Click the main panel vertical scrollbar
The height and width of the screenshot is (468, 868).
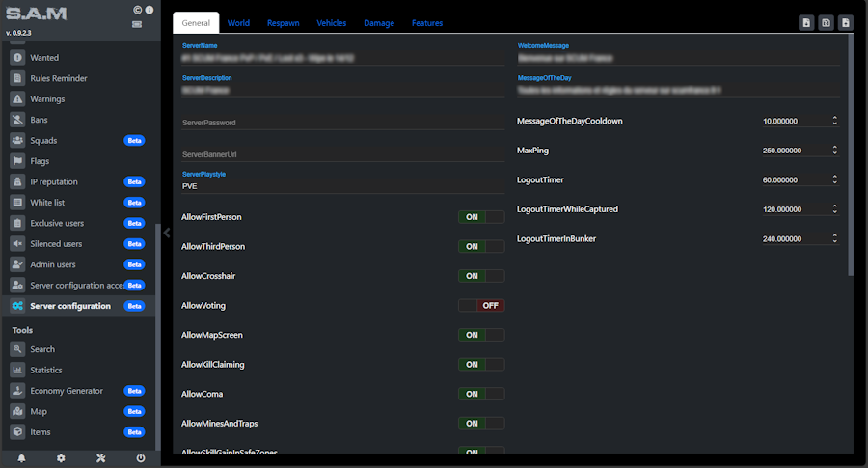click(850, 154)
